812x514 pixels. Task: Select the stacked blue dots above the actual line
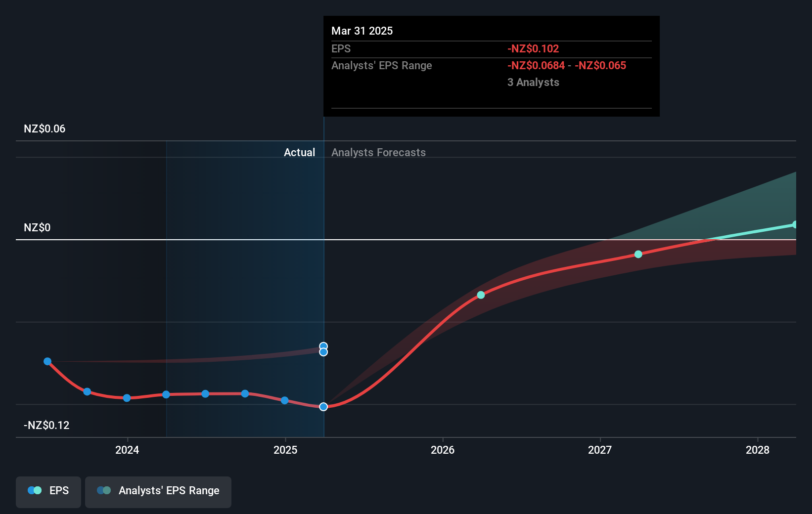(323, 348)
